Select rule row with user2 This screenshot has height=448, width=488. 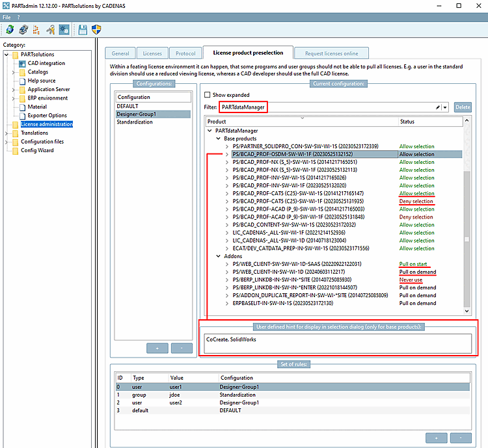pos(292,402)
